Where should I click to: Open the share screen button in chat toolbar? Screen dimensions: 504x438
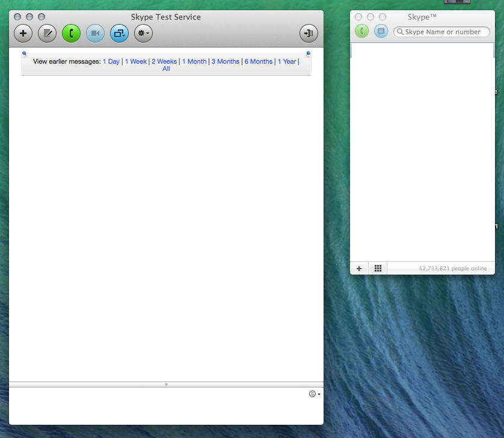pyautogui.click(x=119, y=33)
